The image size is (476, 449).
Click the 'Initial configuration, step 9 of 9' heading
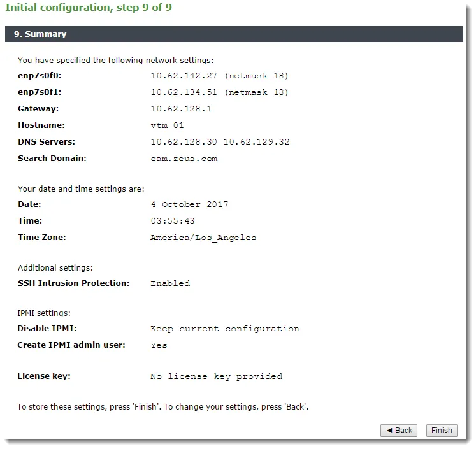89,8
